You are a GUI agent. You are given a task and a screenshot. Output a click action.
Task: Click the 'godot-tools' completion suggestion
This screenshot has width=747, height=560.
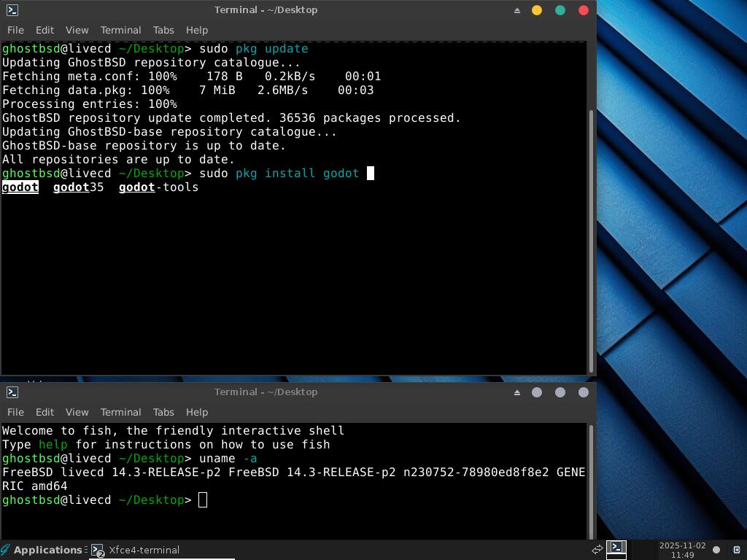pyautogui.click(x=158, y=187)
